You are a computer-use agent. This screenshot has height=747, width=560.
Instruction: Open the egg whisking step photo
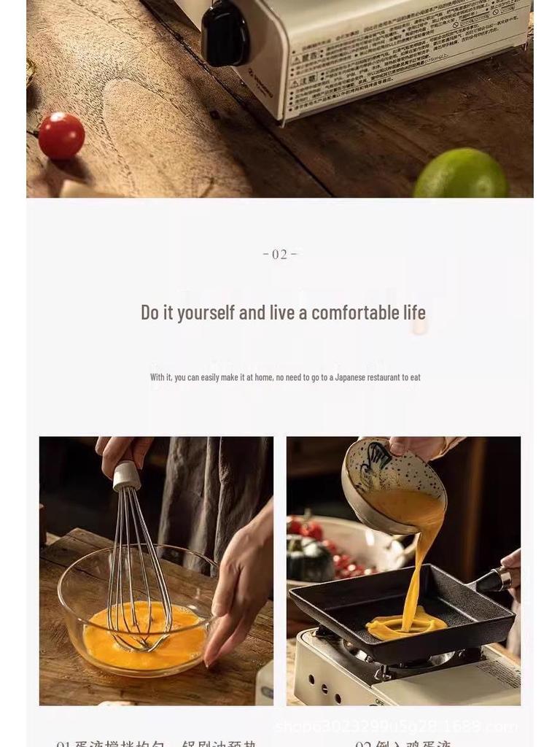click(x=156, y=570)
